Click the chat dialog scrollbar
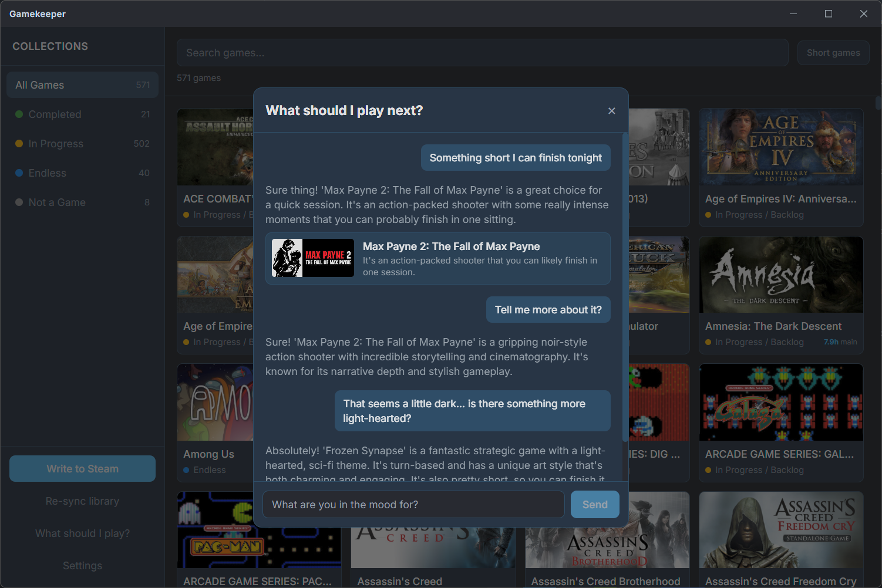This screenshot has height=588, width=882. tap(625, 288)
